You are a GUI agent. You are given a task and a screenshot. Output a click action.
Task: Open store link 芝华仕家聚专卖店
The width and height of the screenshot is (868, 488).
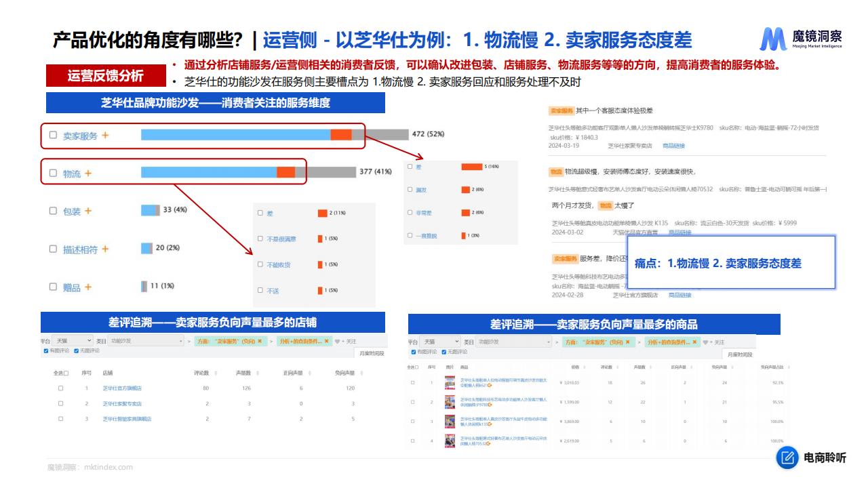click(x=122, y=404)
